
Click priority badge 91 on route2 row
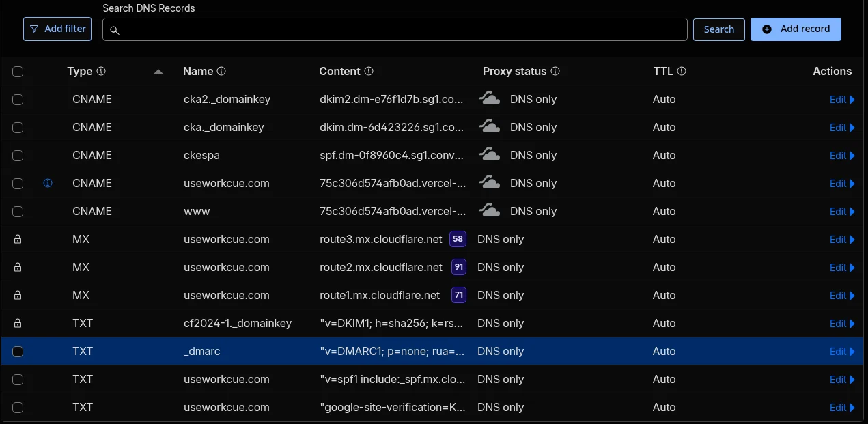coord(459,267)
